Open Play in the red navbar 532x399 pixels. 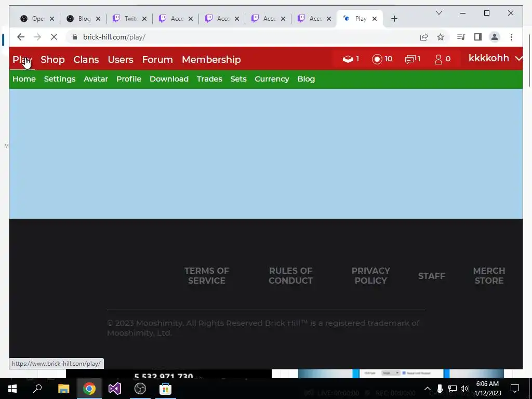[22, 60]
